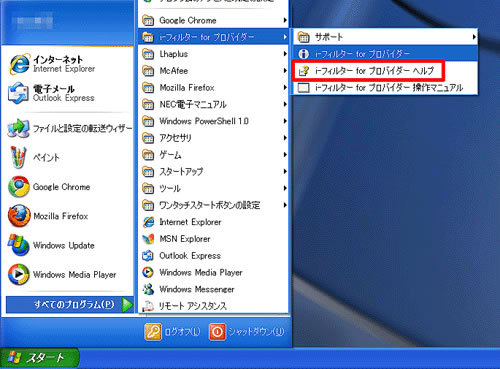500x369 pixels.
Task: Click the スタートアップ folder icon
Action: (x=148, y=172)
